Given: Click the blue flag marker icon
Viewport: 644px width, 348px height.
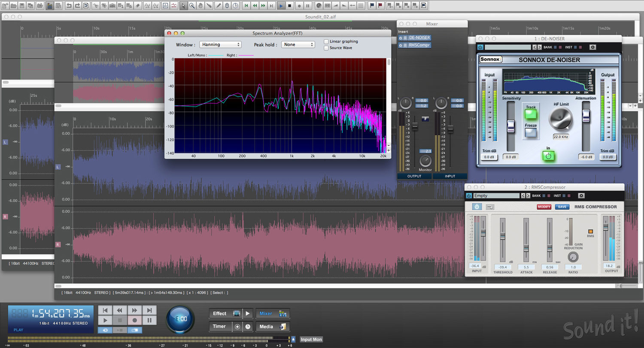Looking at the screenshot, I should [x=372, y=6].
